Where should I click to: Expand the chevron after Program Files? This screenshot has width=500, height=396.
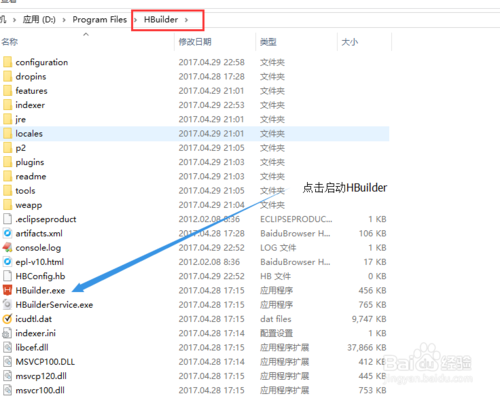[x=135, y=20]
